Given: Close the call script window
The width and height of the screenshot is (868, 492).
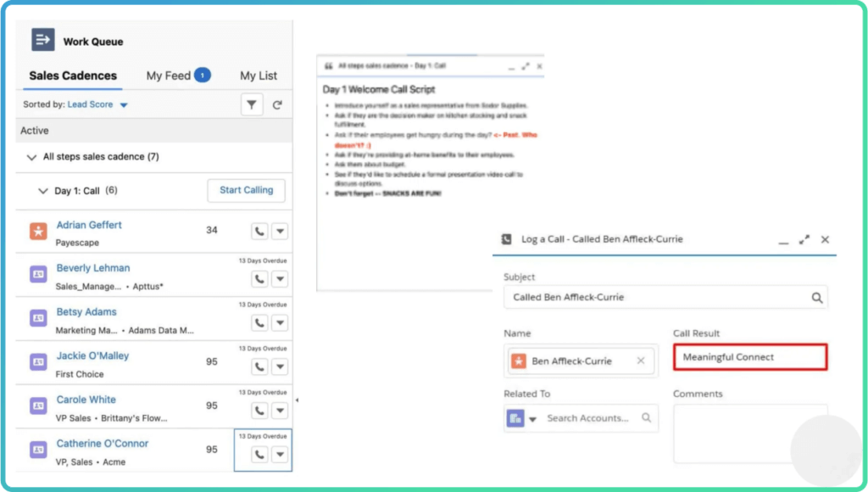Looking at the screenshot, I should coord(539,66).
